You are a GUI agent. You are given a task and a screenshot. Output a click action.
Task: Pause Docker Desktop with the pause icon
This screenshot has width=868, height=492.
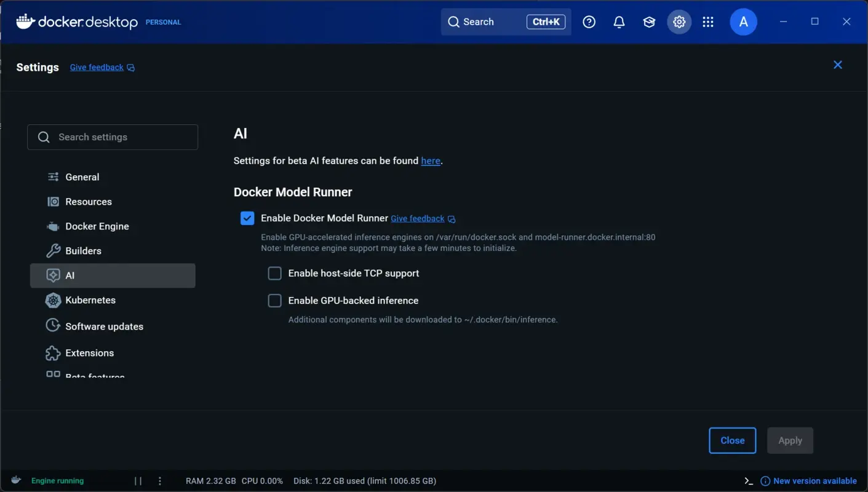[x=138, y=480]
